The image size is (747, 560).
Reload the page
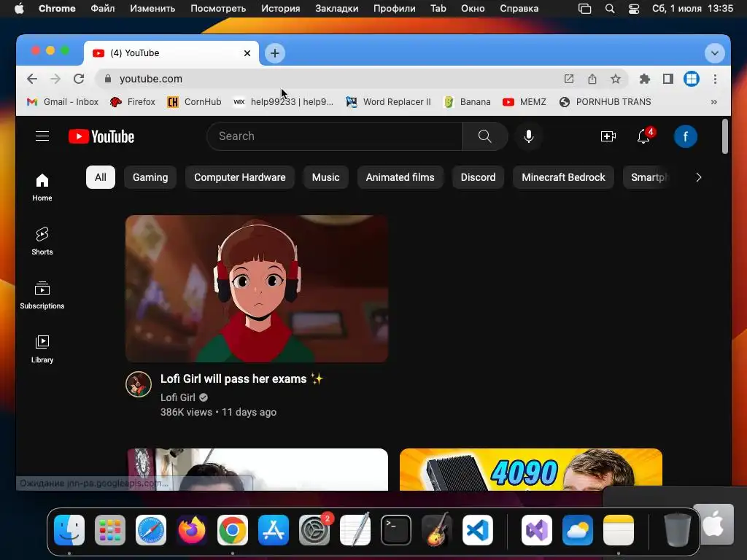tap(79, 79)
